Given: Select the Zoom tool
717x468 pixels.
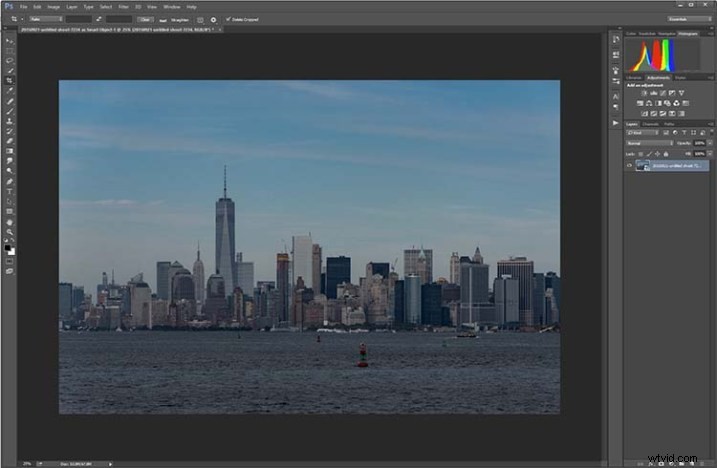Looking at the screenshot, I should pos(10,232).
